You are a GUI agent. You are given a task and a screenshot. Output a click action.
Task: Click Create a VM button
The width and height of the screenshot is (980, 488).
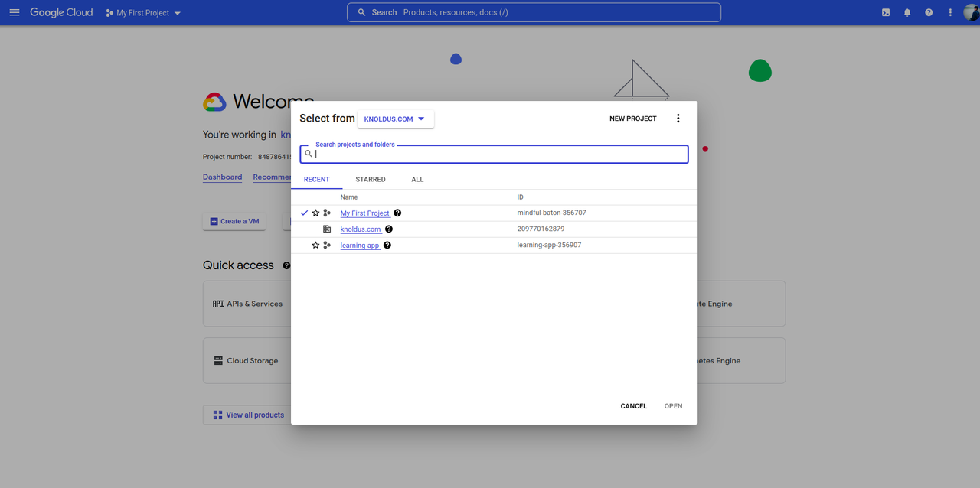click(234, 221)
